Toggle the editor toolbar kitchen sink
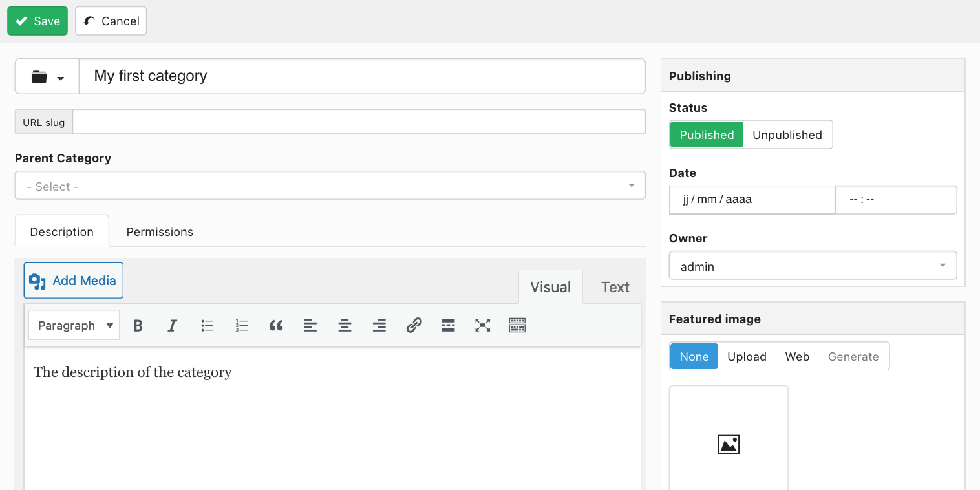The width and height of the screenshot is (980, 490). pos(517,326)
